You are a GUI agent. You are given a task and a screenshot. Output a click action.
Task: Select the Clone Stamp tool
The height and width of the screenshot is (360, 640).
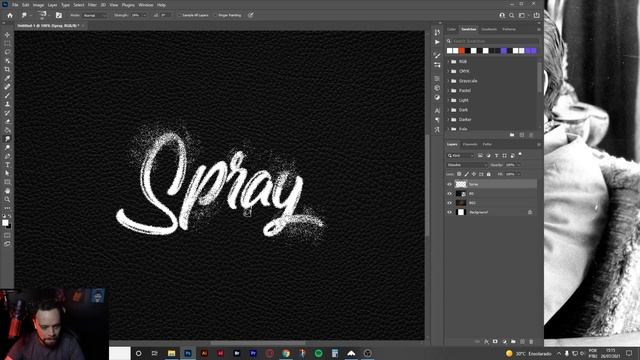point(7,104)
